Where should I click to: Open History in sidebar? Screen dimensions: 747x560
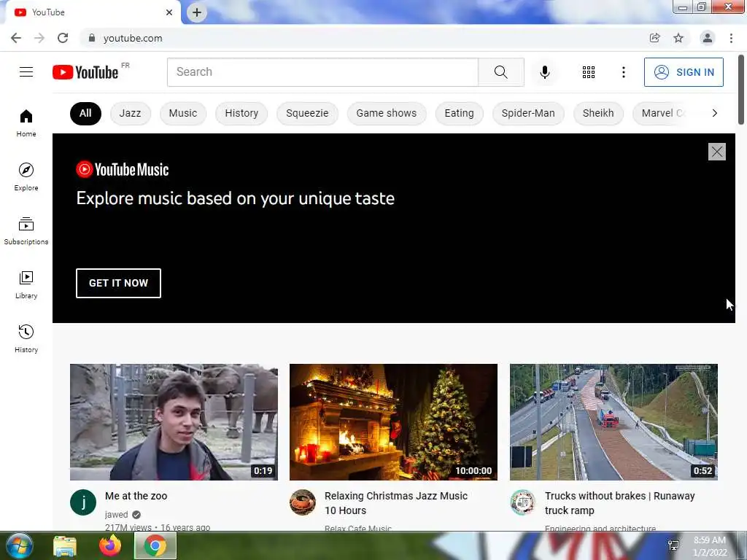(x=26, y=338)
